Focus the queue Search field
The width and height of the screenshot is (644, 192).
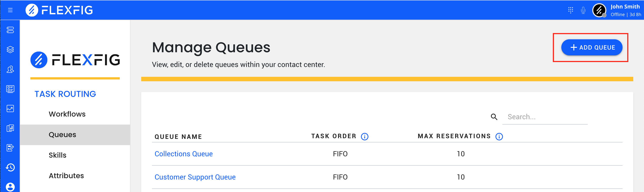[x=545, y=117]
